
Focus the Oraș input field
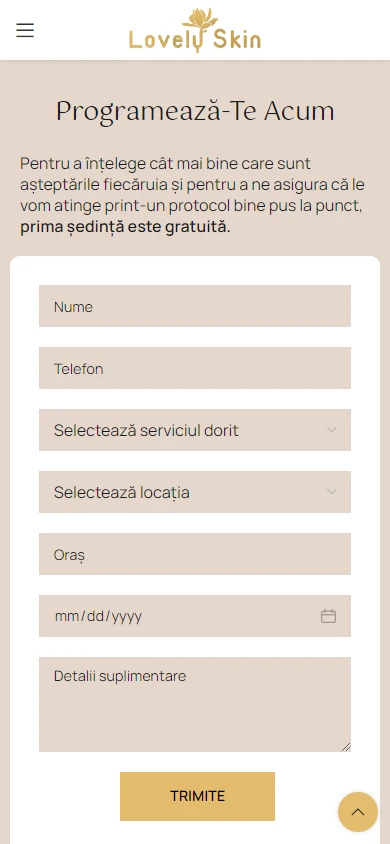[195, 554]
